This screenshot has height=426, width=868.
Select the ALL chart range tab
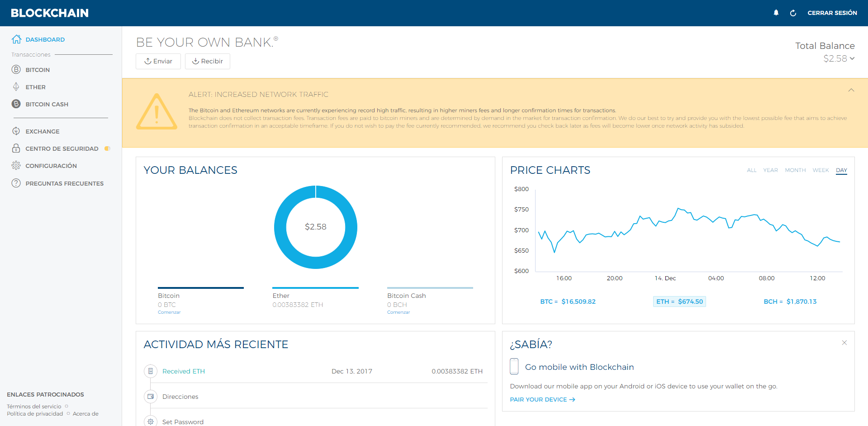tap(752, 170)
